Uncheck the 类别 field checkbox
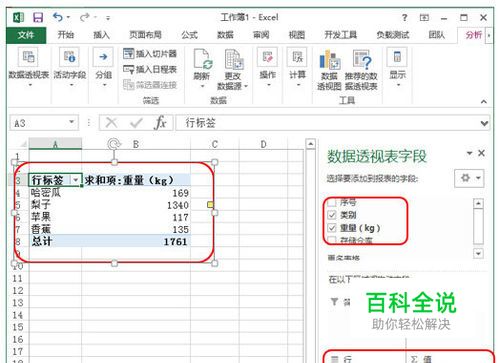The image size is (500, 363). (332, 215)
